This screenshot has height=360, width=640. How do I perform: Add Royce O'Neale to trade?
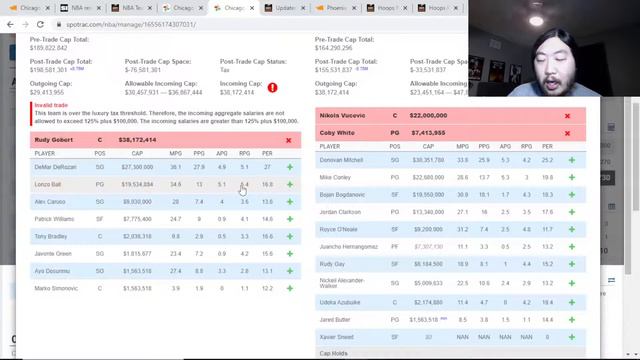pyautogui.click(x=572, y=229)
